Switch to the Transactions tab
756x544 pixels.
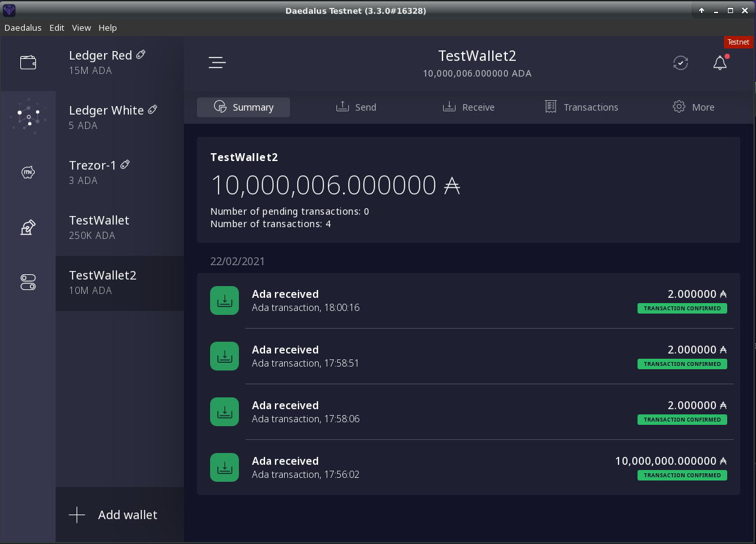point(581,107)
